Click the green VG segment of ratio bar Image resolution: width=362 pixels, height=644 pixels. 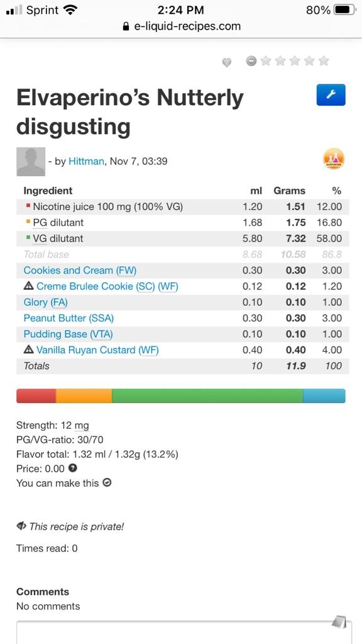207,396
